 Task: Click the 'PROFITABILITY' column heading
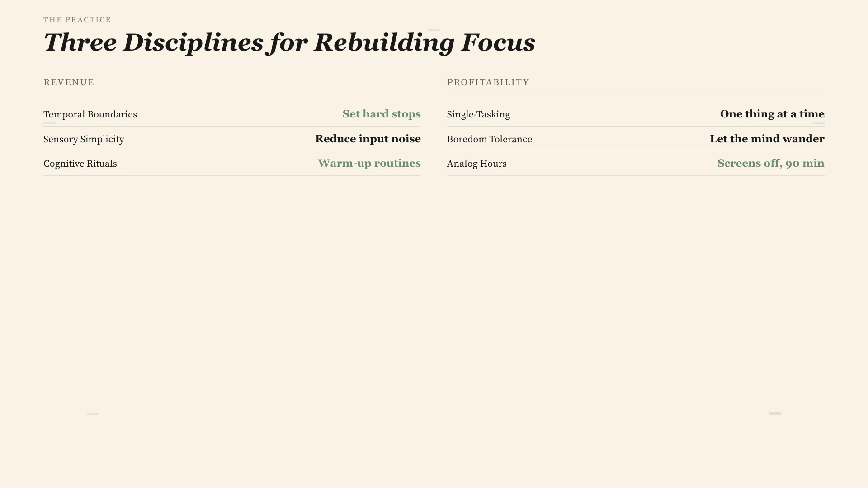point(488,82)
